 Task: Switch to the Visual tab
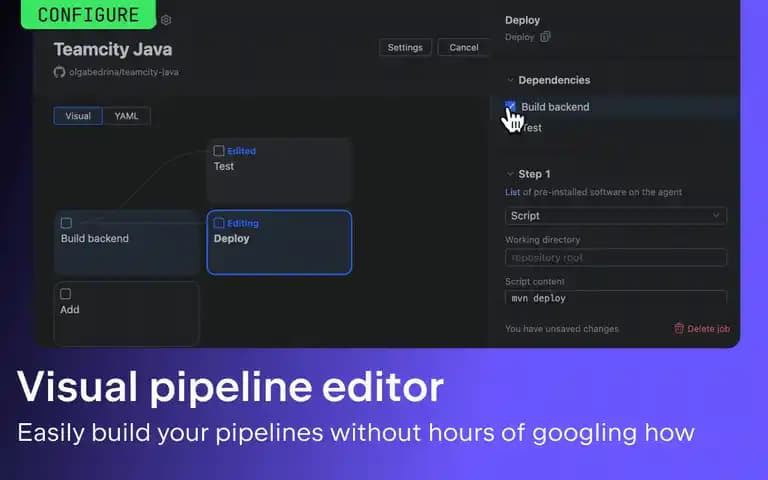[x=78, y=116]
